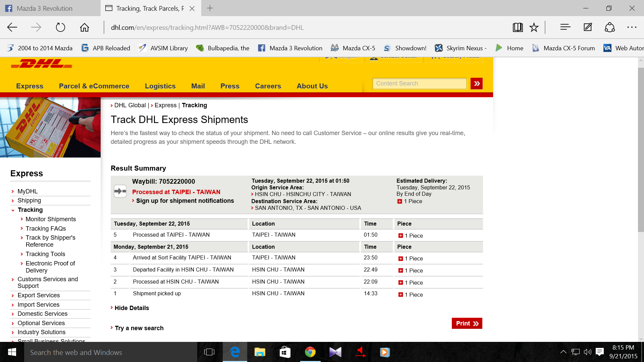
Task: Open Electronic Proof of Delivery link
Action: (50, 267)
